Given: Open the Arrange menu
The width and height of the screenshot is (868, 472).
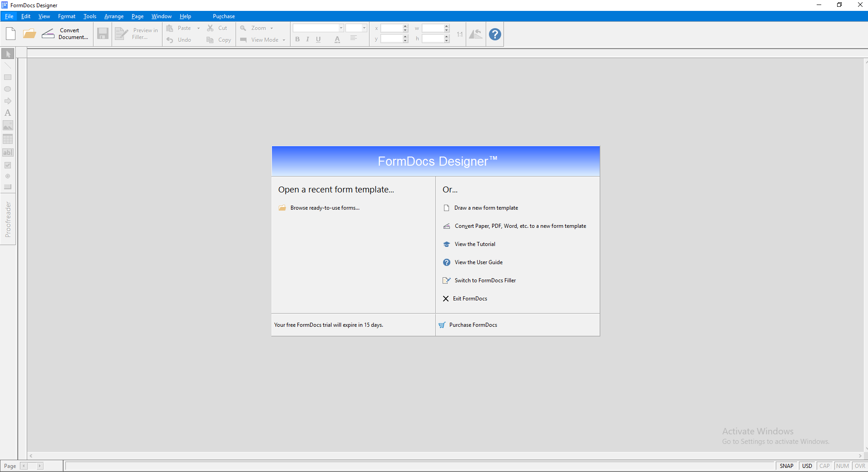Looking at the screenshot, I should 114,16.
